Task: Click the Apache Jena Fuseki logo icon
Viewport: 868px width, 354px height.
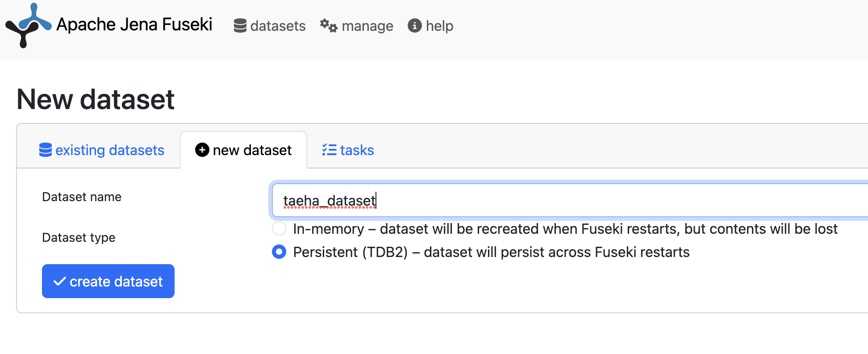Action: tap(28, 25)
